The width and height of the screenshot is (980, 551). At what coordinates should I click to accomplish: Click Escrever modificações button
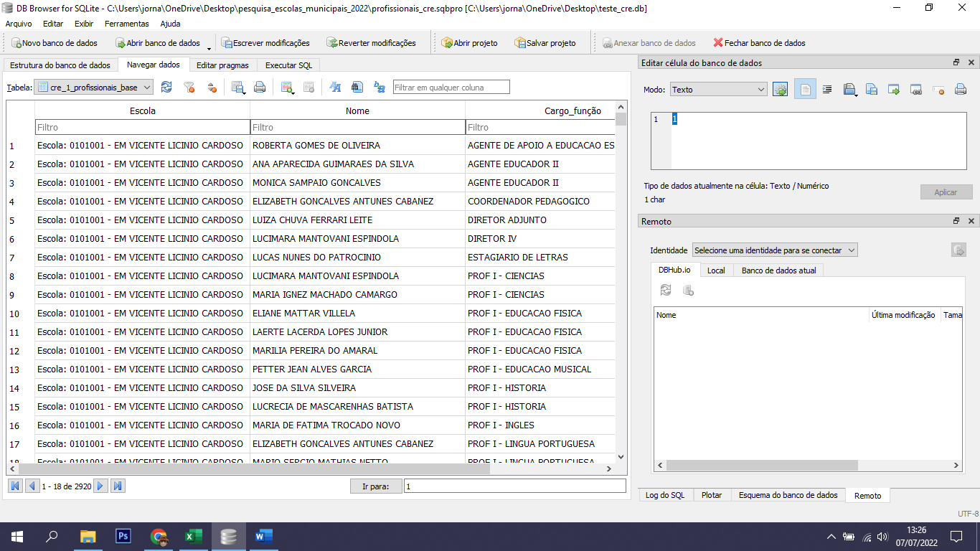[x=265, y=43]
